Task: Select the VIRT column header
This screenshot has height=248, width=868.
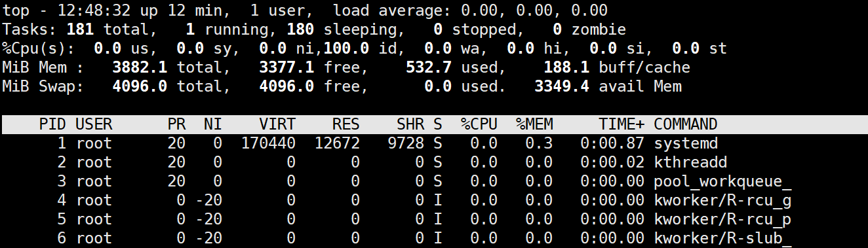Action: tap(277, 124)
